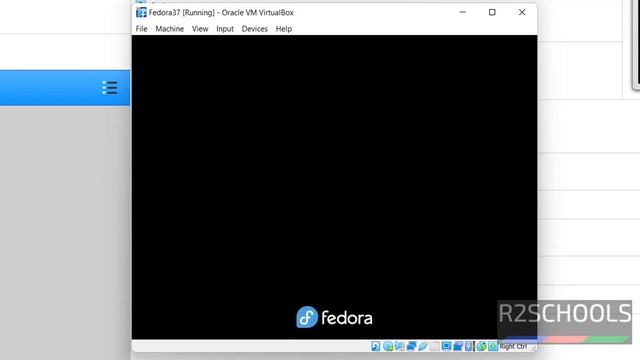Screen dimensions: 640x360
Task: Click the optical disk status icon
Action: click(388, 346)
